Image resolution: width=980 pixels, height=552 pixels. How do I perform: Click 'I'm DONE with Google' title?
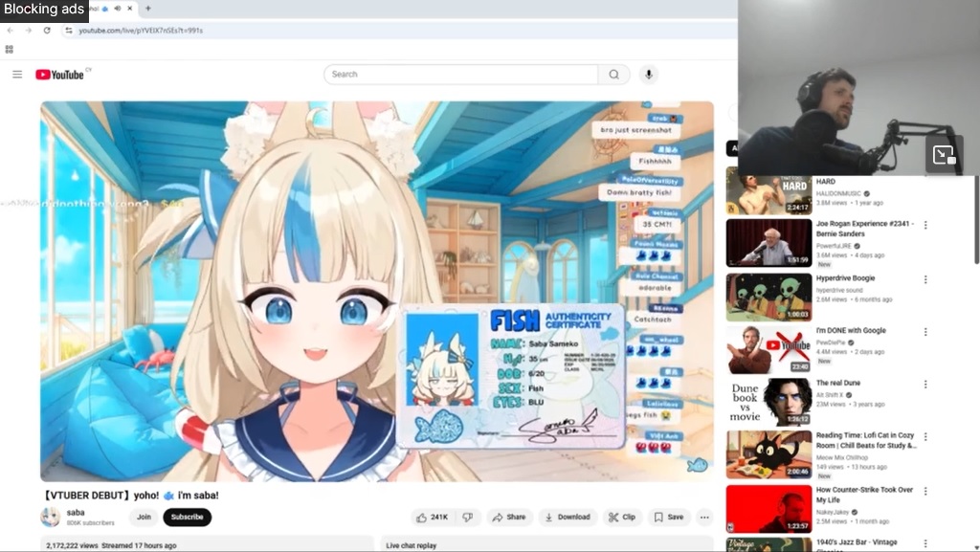tap(851, 330)
